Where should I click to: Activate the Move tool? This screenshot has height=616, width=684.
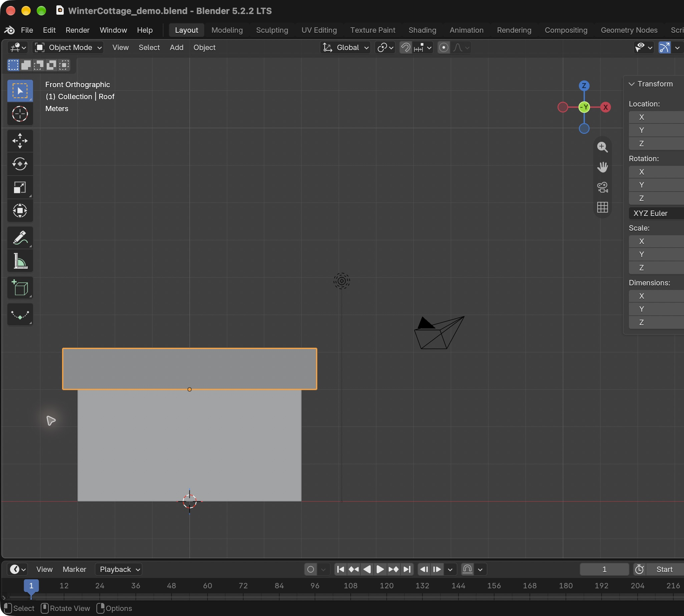pos(20,141)
